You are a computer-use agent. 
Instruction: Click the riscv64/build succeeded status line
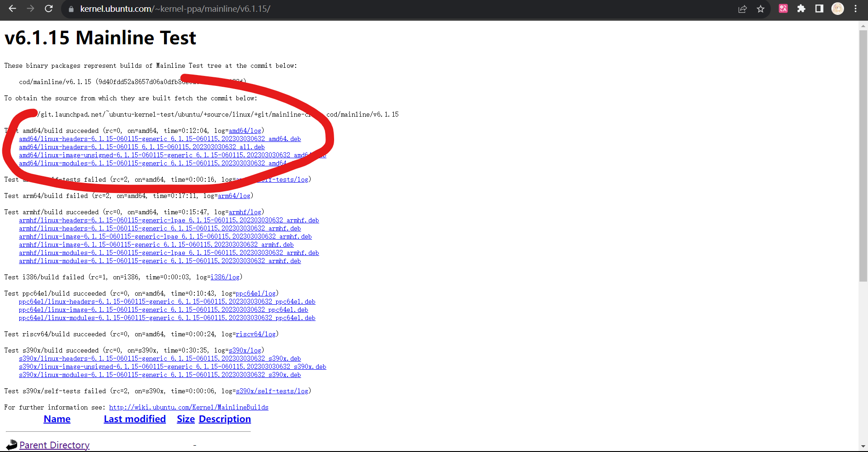pos(142,334)
